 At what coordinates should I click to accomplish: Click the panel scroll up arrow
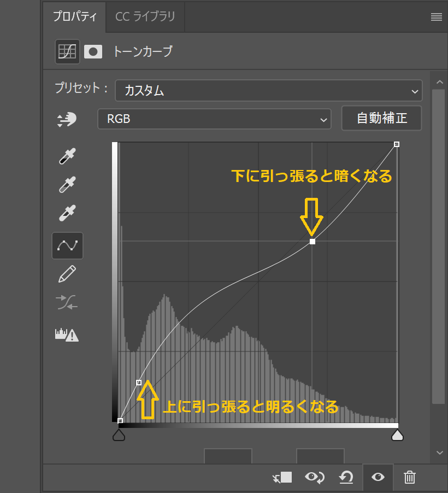[x=440, y=82]
